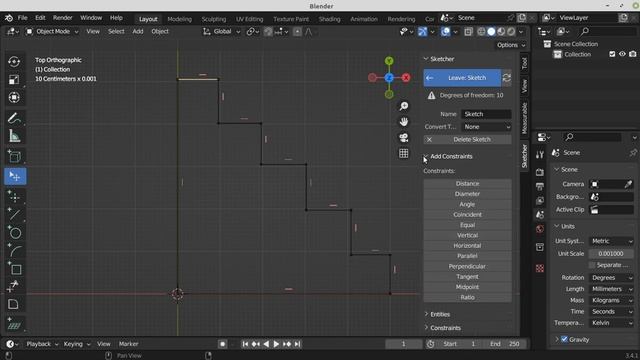Click the viewport zoom magnifier icon
The height and width of the screenshot is (360, 640).
tap(404, 106)
